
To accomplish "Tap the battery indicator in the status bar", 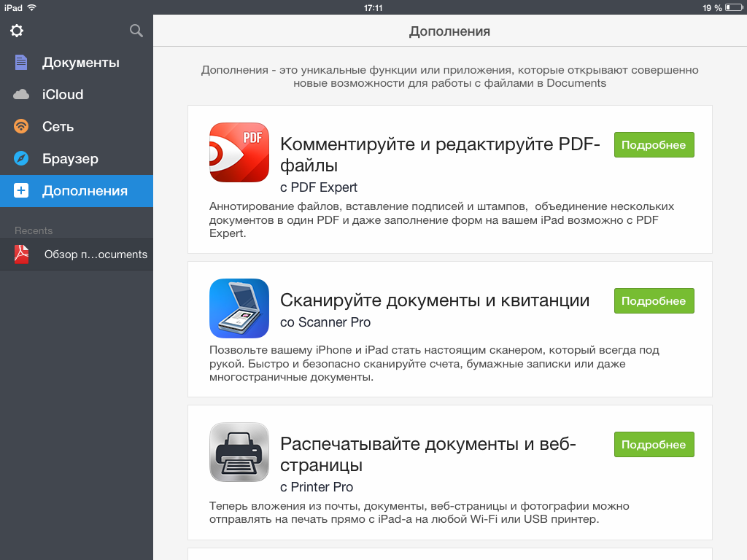I will click(733, 7).
